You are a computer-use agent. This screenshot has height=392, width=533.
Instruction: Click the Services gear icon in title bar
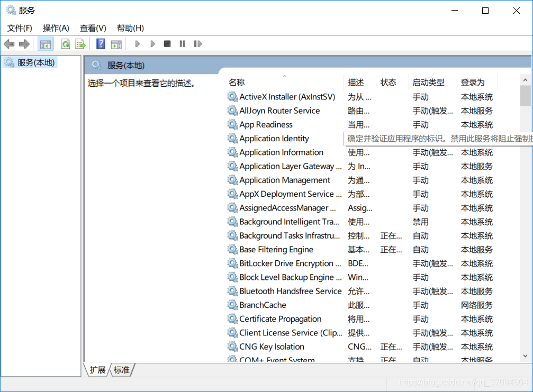point(11,10)
